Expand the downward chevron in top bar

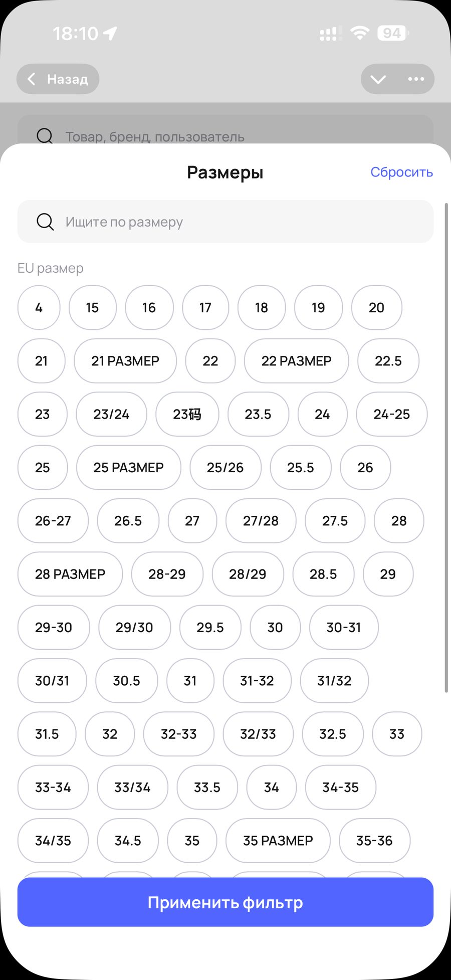point(378,79)
